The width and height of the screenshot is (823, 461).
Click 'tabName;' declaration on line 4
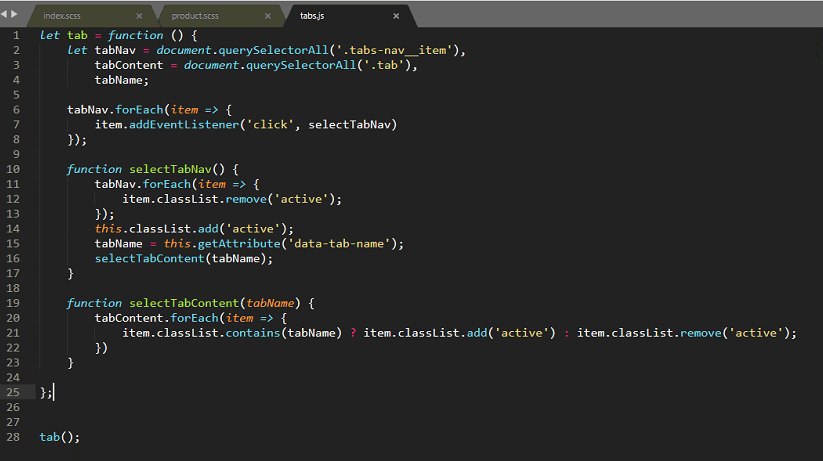(122, 80)
